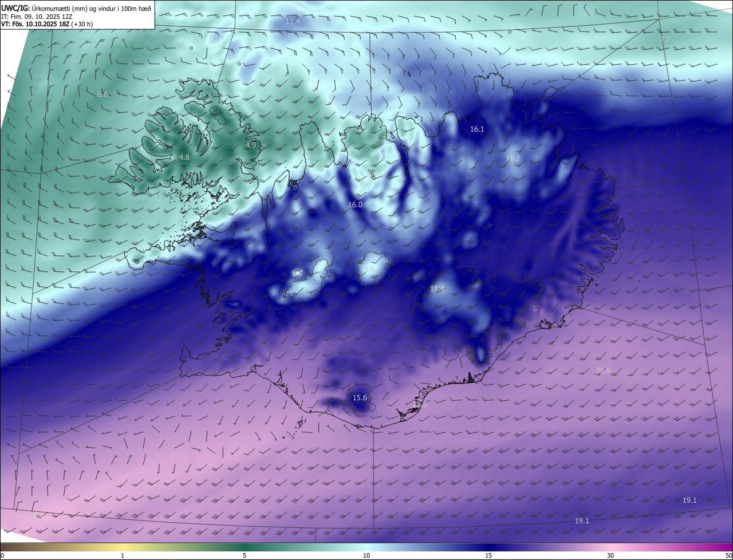Click the 15.6 value label

(x=360, y=398)
